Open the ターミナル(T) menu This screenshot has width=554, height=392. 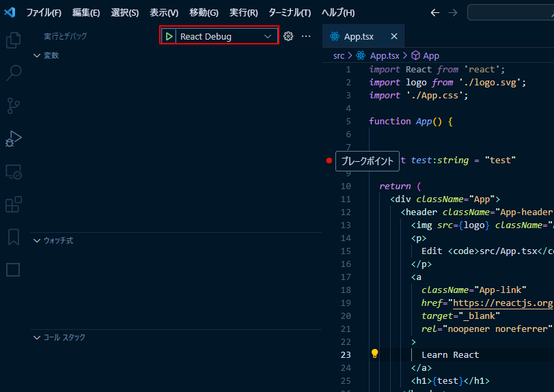point(290,13)
